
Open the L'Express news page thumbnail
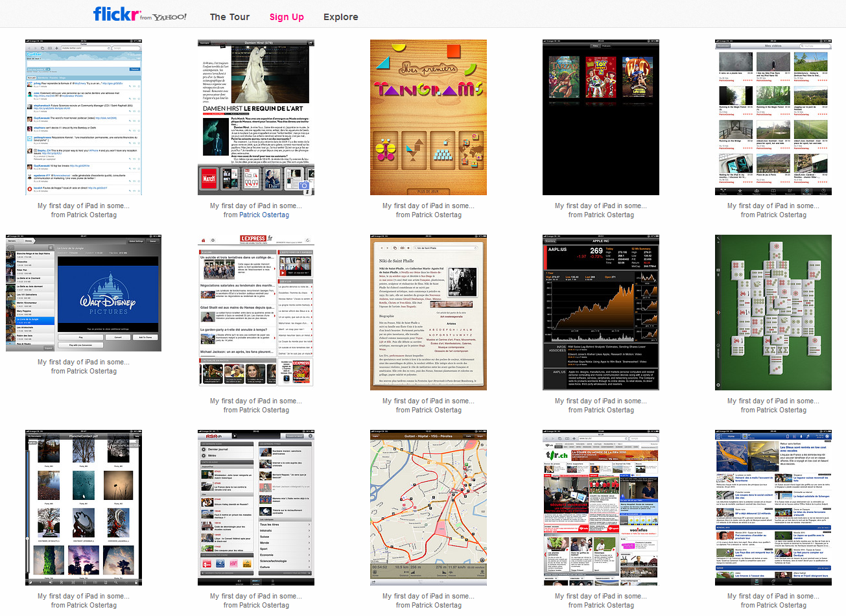pos(256,313)
